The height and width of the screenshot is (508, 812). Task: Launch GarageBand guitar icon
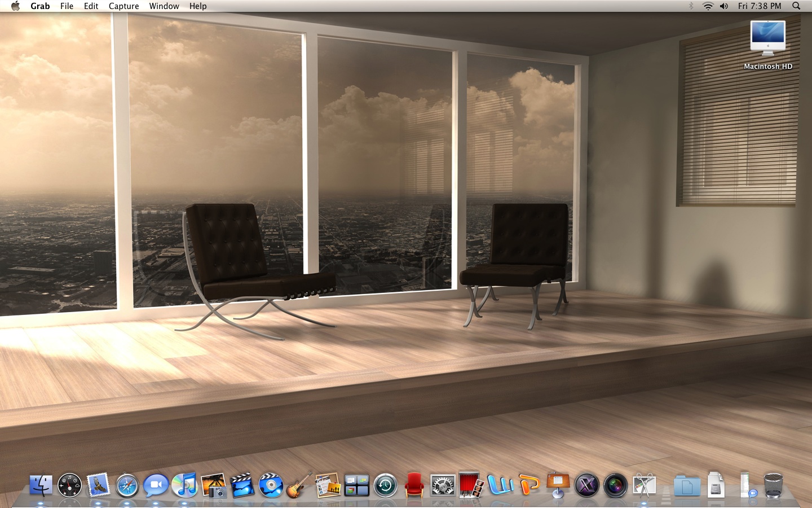pos(299,485)
